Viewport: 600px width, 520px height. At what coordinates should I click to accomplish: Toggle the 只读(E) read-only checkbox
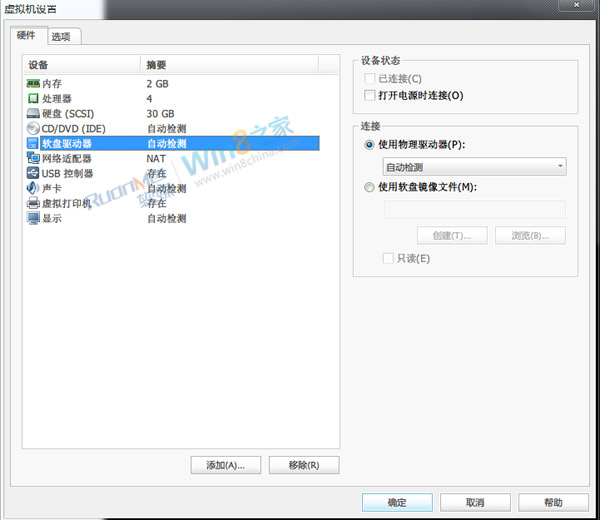(388, 258)
